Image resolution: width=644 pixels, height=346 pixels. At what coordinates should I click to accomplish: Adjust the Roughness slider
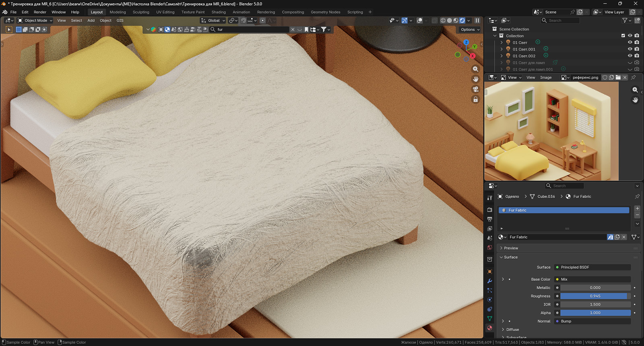tap(595, 296)
